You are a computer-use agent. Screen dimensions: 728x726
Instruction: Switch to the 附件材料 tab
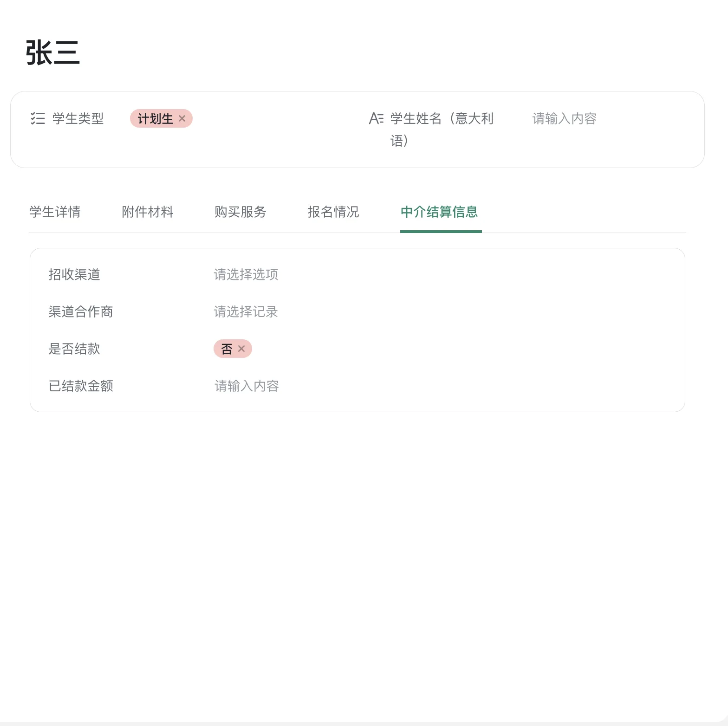coord(148,212)
